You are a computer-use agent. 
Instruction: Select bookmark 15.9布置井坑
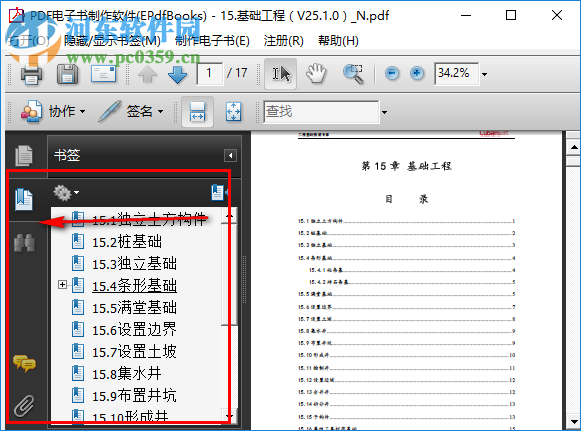(x=135, y=396)
